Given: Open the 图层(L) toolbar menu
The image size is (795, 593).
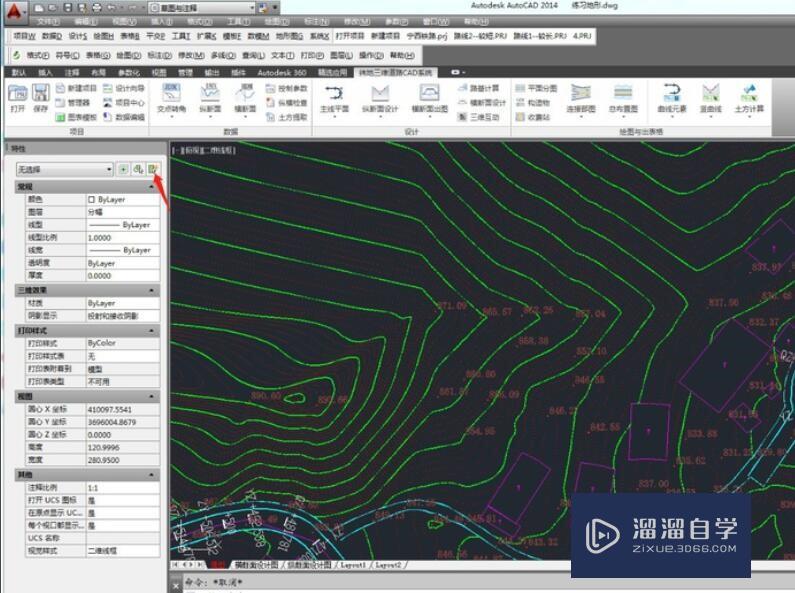Looking at the screenshot, I should (341, 55).
